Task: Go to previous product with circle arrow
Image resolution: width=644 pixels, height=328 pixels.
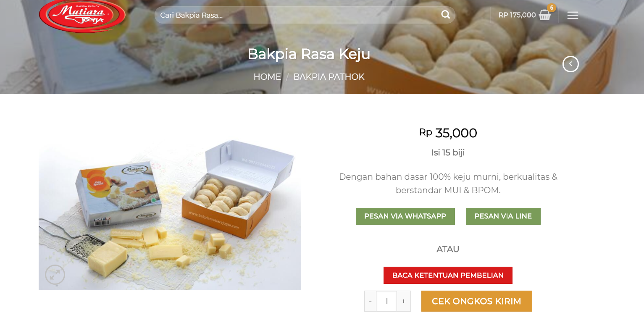Action: pyautogui.click(x=570, y=64)
